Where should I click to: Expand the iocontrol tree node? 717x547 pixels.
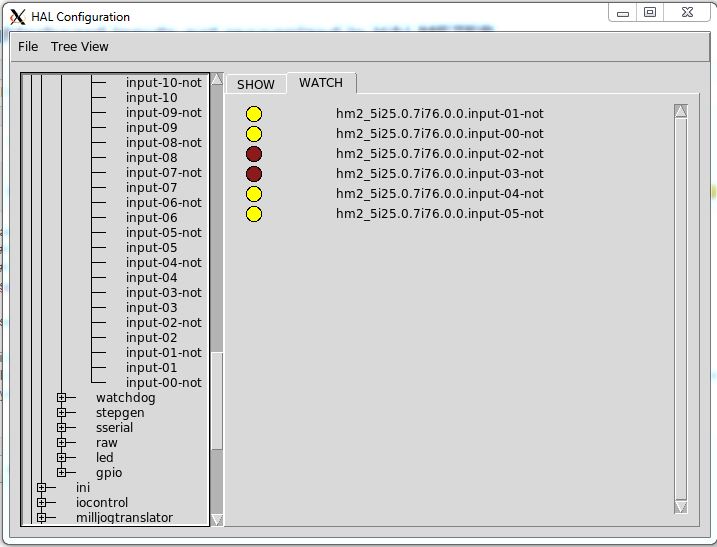pyautogui.click(x=42, y=503)
